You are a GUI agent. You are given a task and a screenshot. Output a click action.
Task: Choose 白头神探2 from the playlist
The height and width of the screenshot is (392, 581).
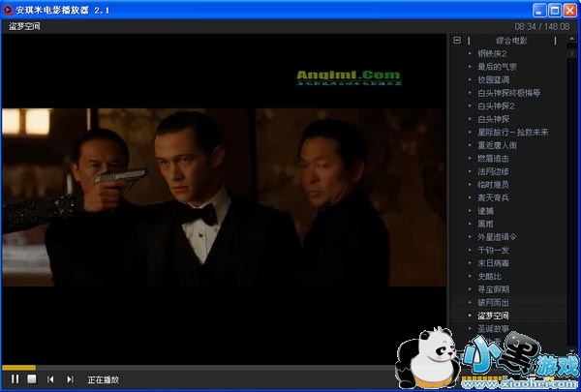[496, 106]
